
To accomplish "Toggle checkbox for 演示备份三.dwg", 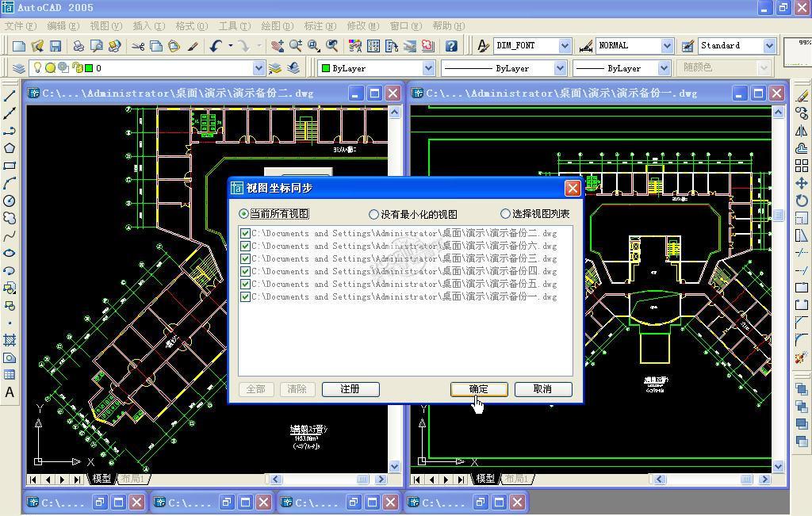I will [x=246, y=258].
